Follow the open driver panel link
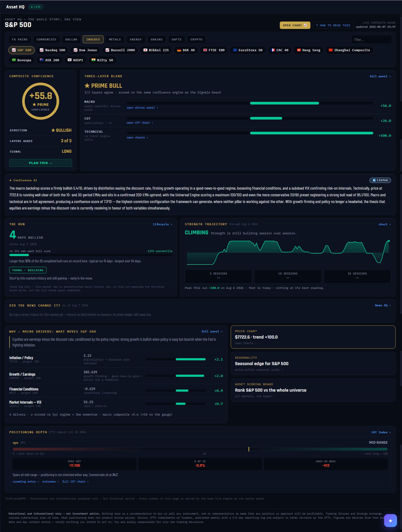This screenshot has width=402, height=532. pyautogui.click(x=142, y=108)
